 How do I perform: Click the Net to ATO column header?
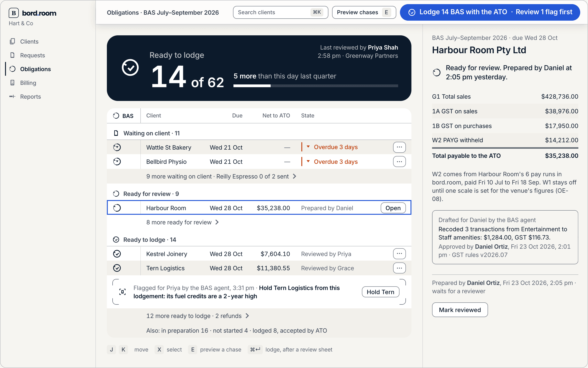coord(276,116)
